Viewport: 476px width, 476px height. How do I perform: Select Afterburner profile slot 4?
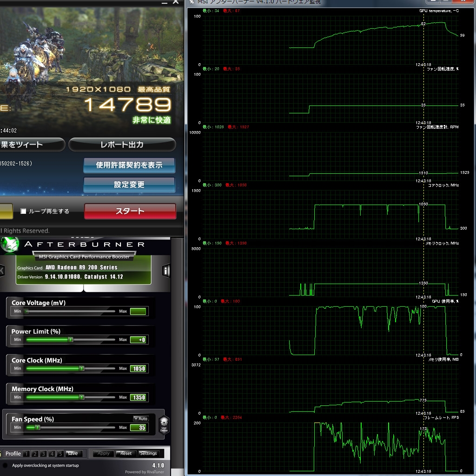pyautogui.click(x=52, y=454)
